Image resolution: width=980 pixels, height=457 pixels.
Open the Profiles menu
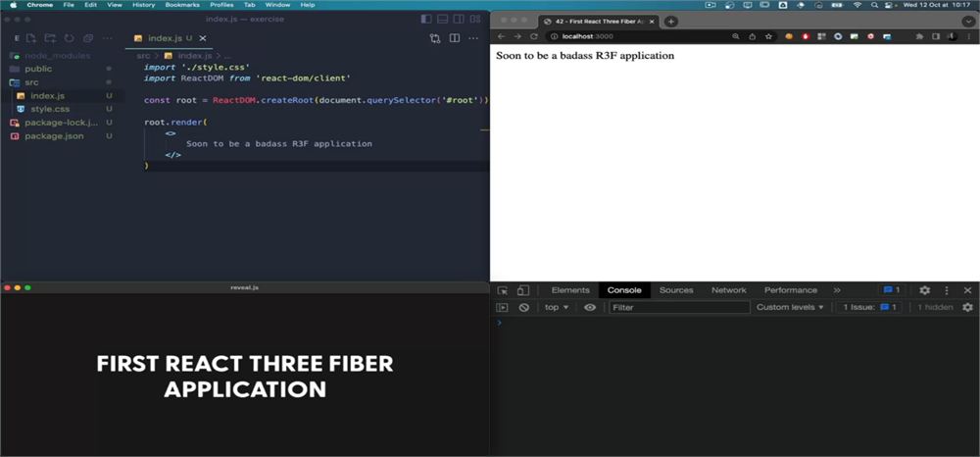click(x=221, y=4)
